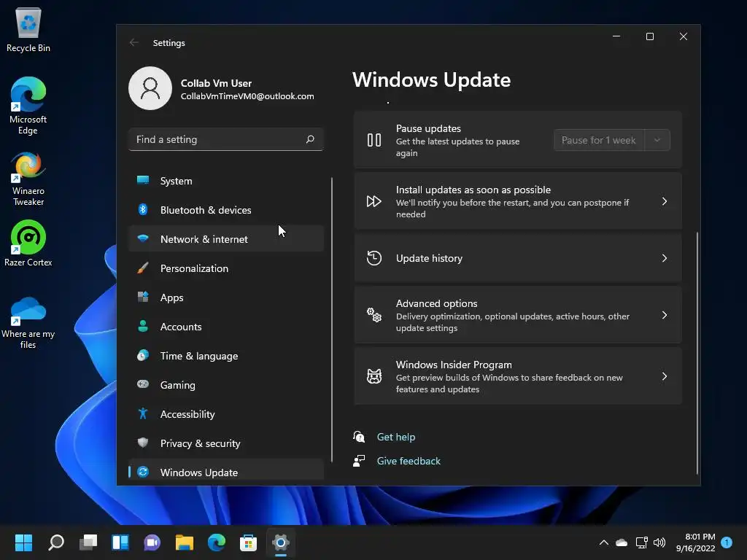
Task: Open Install updates as soon as possible
Action: [518, 201]
